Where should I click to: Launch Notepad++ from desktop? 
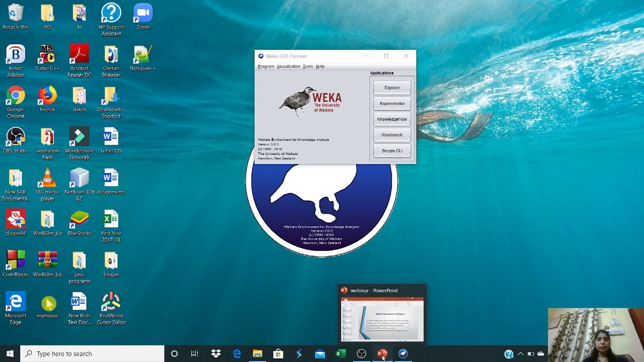[143, 58]
